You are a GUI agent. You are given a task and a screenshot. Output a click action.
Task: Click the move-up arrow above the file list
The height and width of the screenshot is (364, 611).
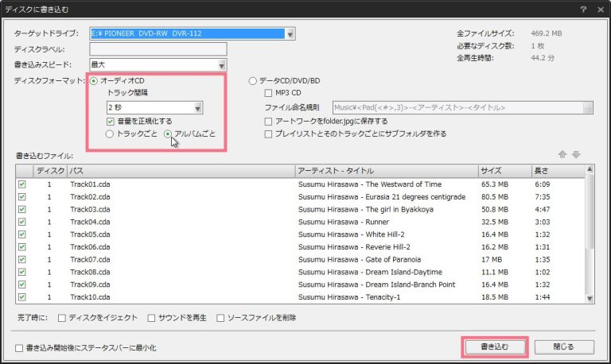click(x=564, y=154)
